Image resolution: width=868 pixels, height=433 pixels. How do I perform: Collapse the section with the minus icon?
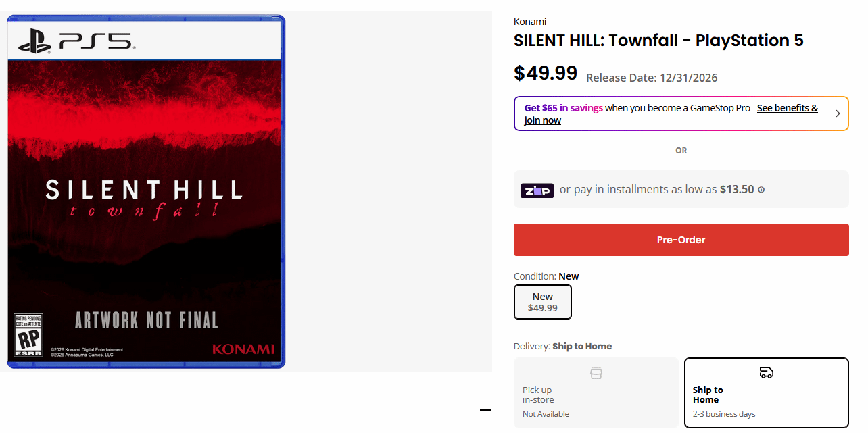point(485,409)
